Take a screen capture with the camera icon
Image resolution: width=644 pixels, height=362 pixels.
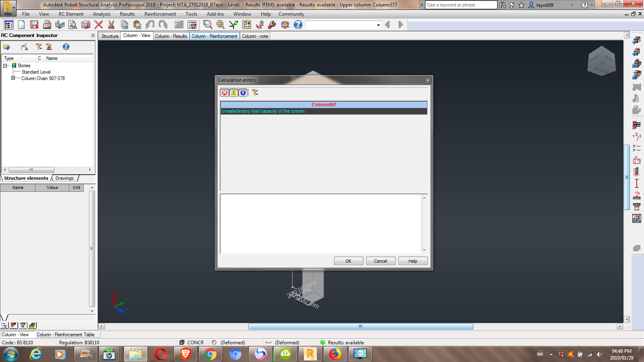(85, 25)
